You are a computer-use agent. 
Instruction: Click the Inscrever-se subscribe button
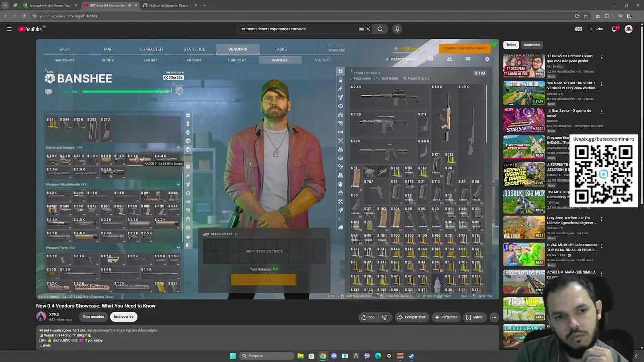pos(124,317)
